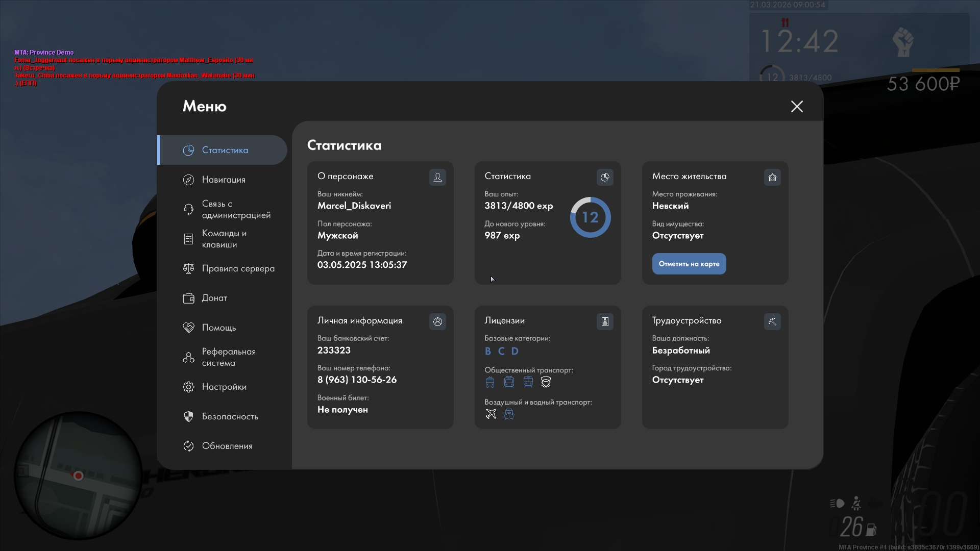Close the Меню window

pyautogui.click(x=797, y=106)
